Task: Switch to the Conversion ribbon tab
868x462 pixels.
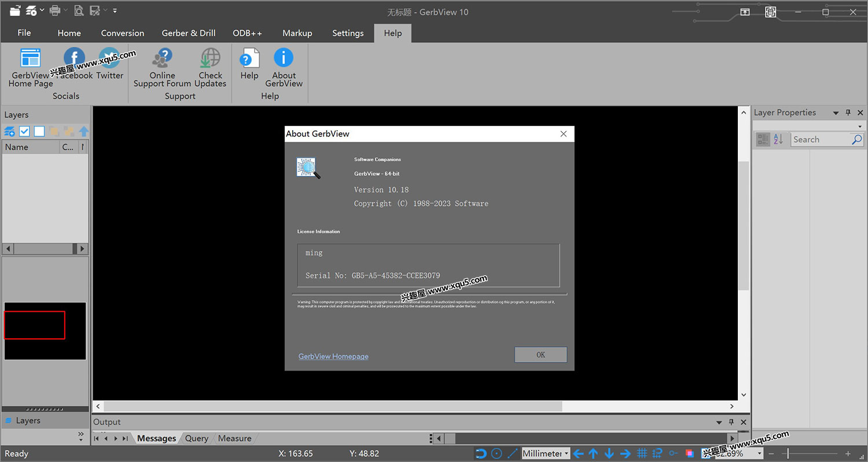Action: pos(123,33)
